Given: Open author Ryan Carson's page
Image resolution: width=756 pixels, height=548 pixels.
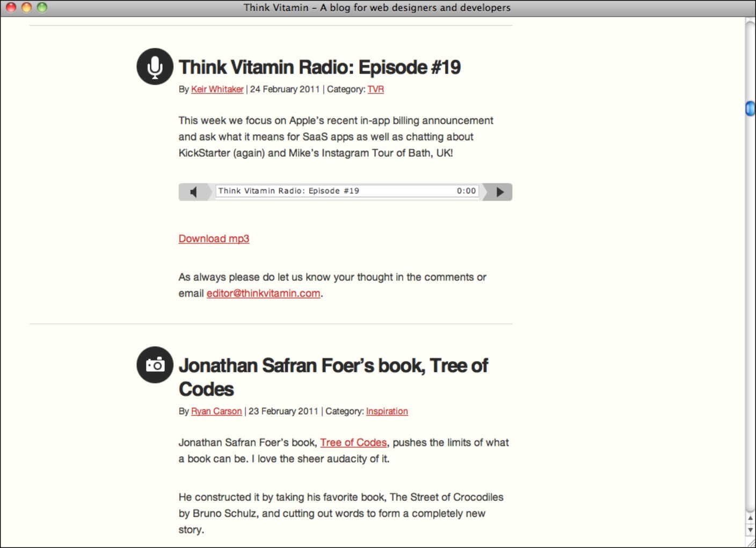Looking at the screenshot, I should click(x=216, y=411).
